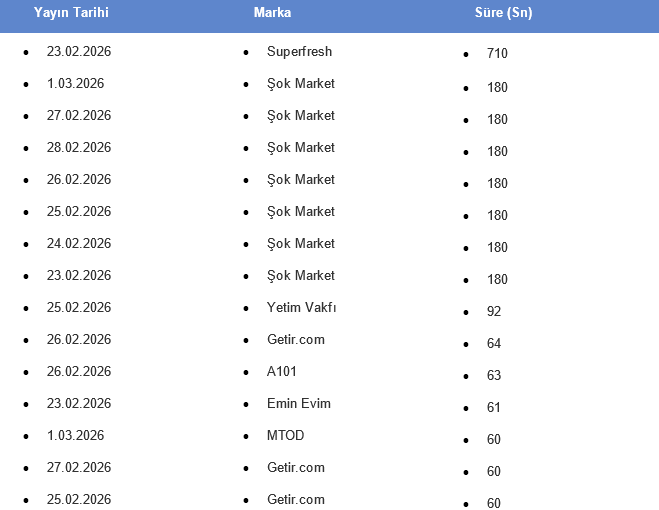Select the Superfresh brand entry

click(299, 51)
